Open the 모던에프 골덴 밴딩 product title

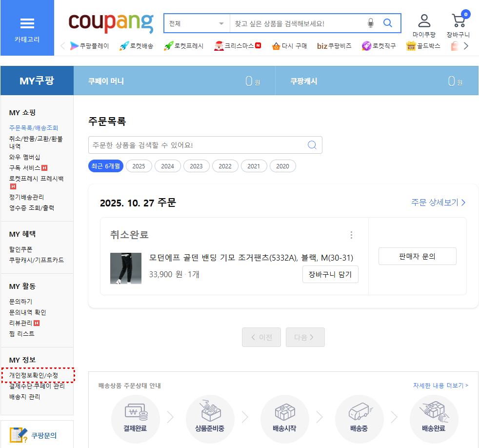pyautogui.click(x=251, y=258)
